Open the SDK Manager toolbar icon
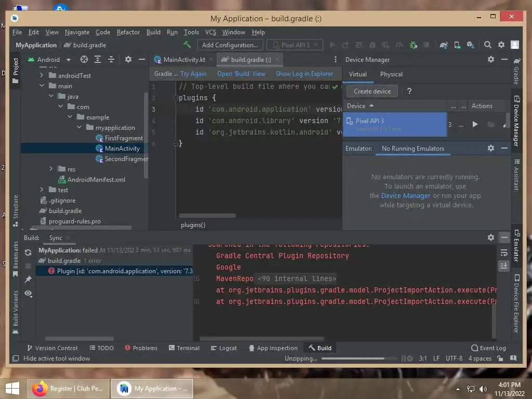Image resolution: width=532 pixels, height=399 pixels. click(x=470, y=45)
